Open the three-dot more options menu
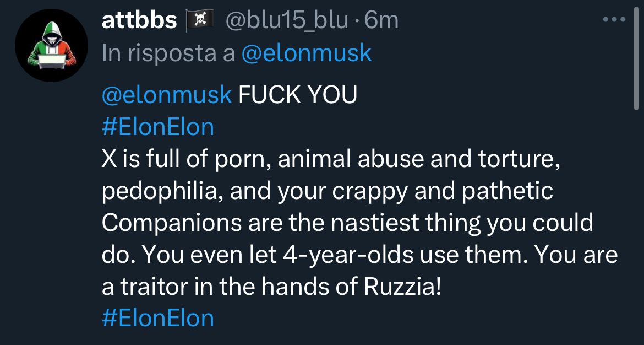The width and height of the screenshot is (644, 345). [614, 20]
